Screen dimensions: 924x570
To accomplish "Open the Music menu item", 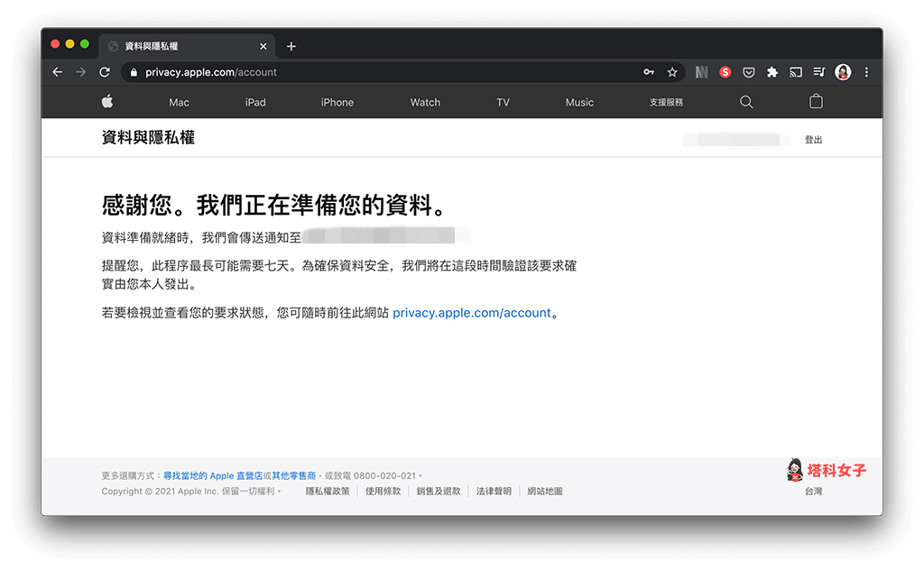I will tap(579, 103).
